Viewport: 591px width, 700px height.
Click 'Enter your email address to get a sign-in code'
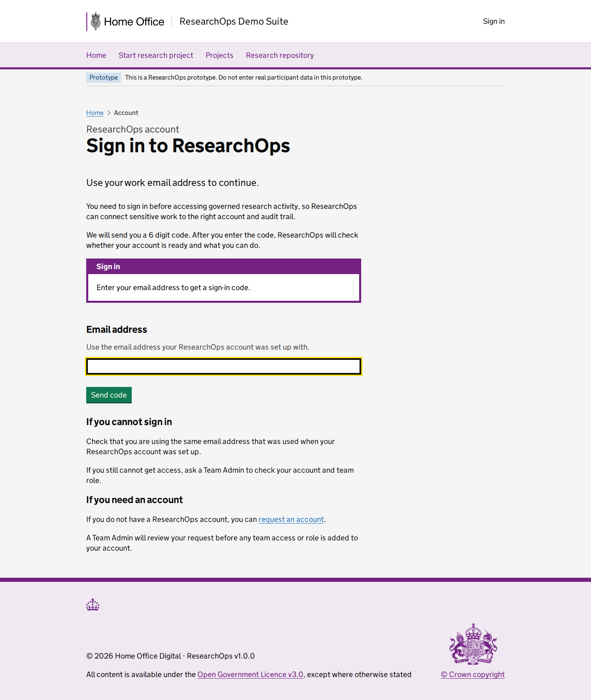(173, 288)
